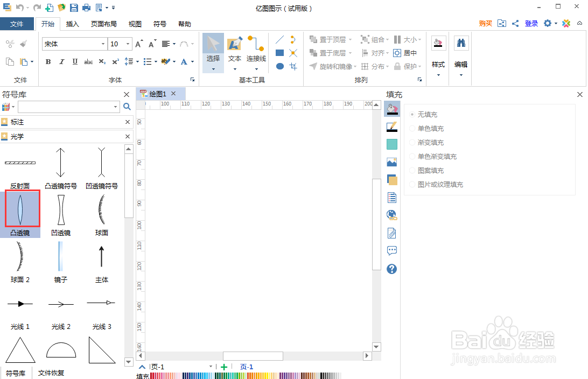Apply strikethrough abc formatting
Viewport: 588px width, 379px height.
[x=88, y=61]
